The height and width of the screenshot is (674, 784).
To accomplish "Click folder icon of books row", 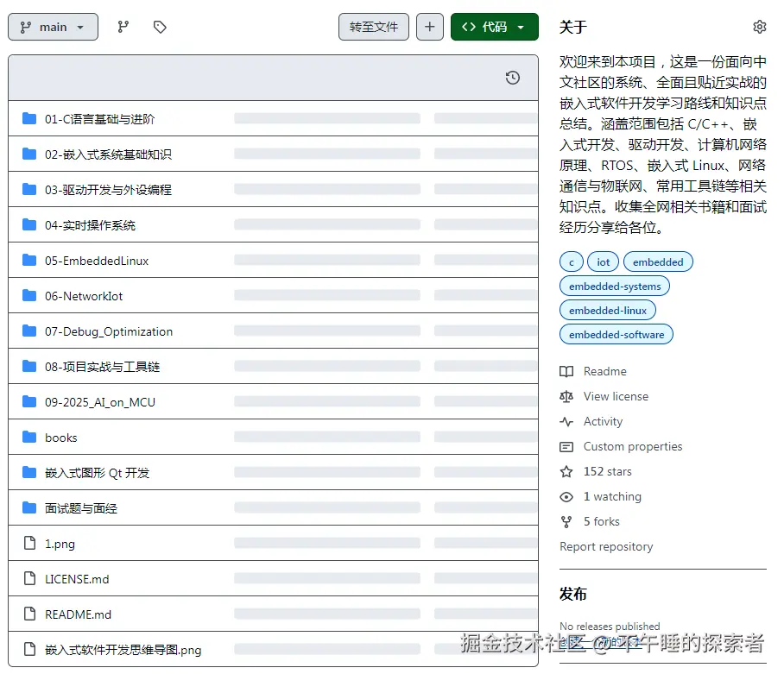I will 29,438.
